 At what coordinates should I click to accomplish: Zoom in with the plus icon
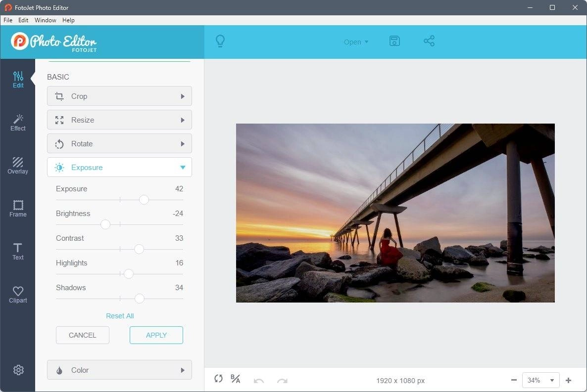pyautogui.click(x=568, y=381)
